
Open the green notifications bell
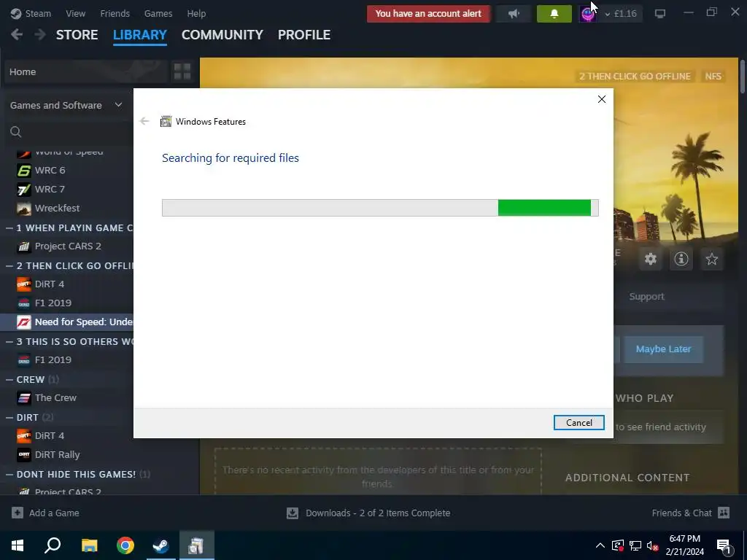pos(554,14)
